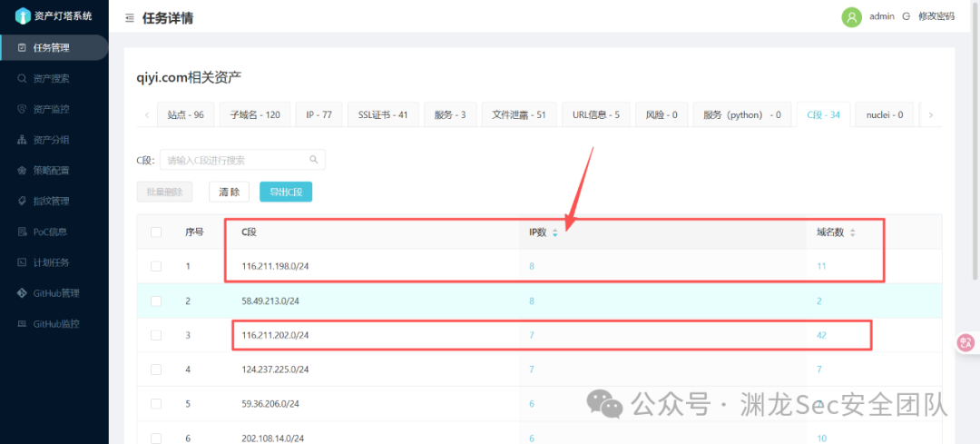The height and width of the screenshot is (444, 980).
Task: Sort by the IP数 column sorter arrows
Action: click(x=554, y=232)
